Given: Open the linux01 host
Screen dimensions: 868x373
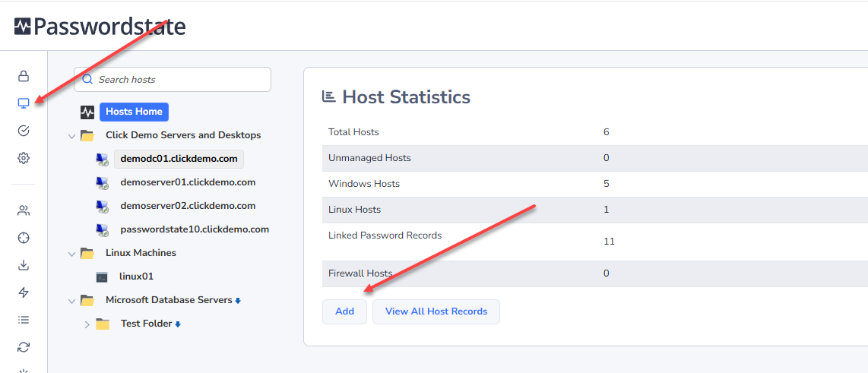Looking at the screenshot, I should click(137, 277).
